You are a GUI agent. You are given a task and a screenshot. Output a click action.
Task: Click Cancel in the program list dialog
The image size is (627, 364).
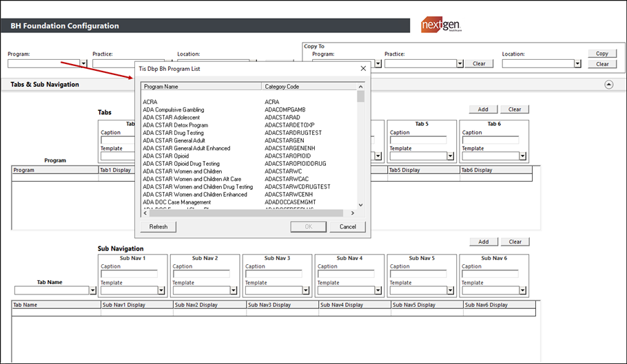347,226
